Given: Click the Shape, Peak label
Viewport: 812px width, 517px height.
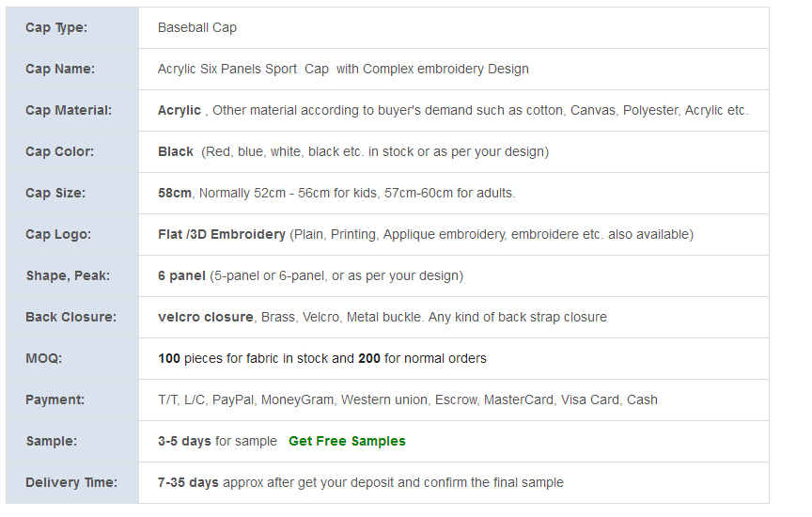Looking at the screenshot, I should point(68,275).
